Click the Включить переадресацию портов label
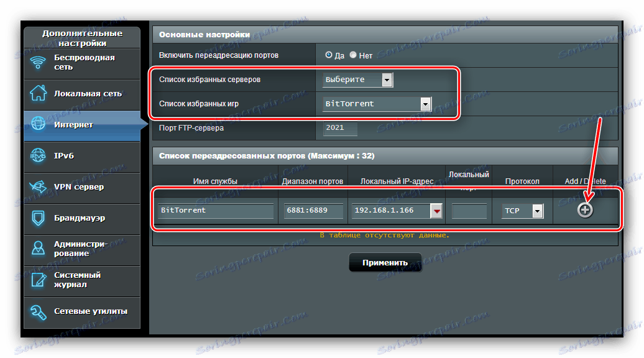Image resolution: width=644 pixels, height=358 pixels. [219, 55]
